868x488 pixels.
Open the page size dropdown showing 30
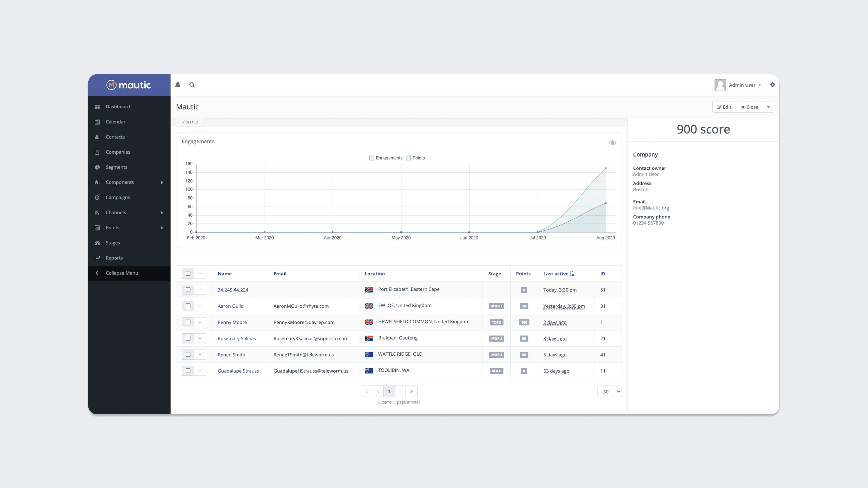[609, 391]
